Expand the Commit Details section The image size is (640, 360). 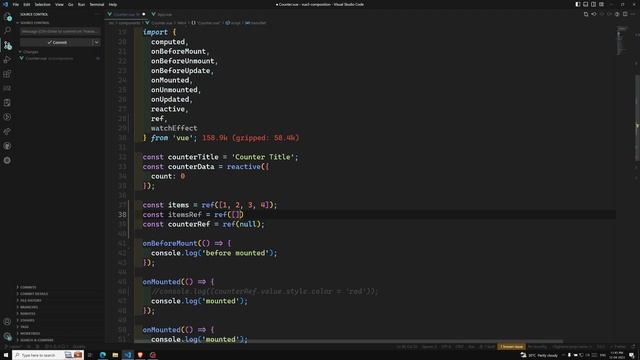(x=34, y=294)
